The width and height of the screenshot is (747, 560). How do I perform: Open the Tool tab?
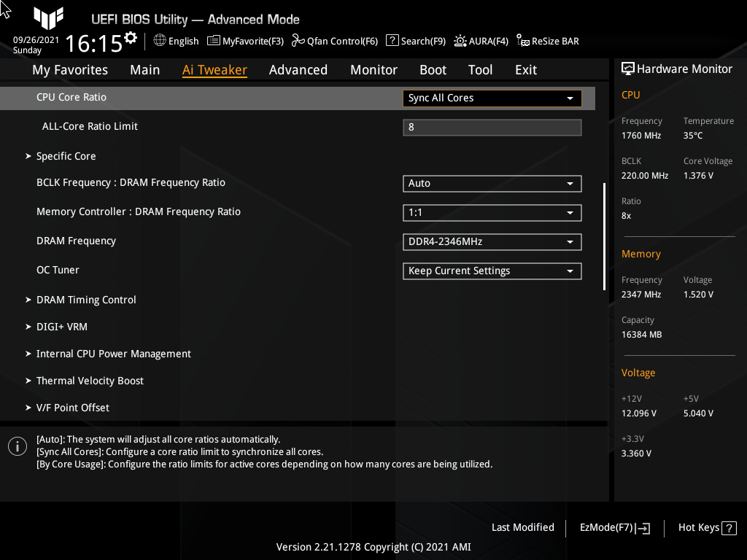[x=480, y=70]
